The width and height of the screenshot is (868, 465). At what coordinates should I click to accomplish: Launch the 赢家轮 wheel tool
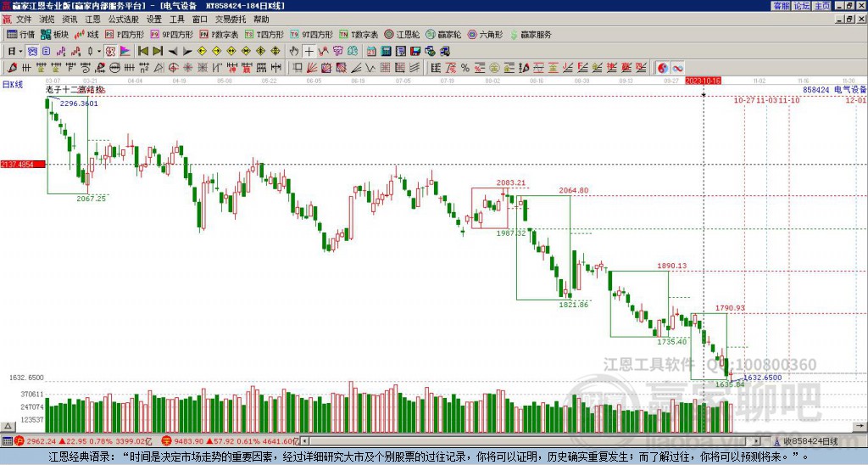[x=443, y=34]
